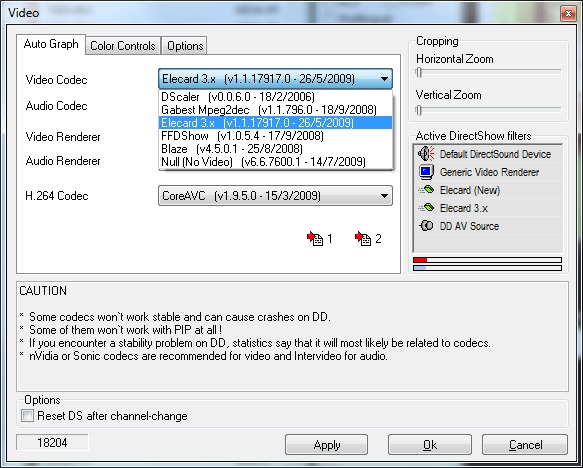Click the H.264 Codec label
Screen dimensions: 583x468
(x=57, y=196)
